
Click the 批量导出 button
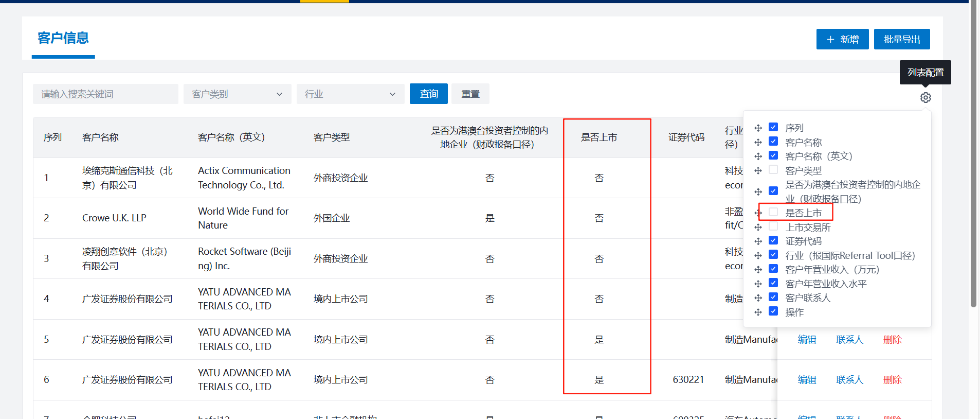pos(902,39)
